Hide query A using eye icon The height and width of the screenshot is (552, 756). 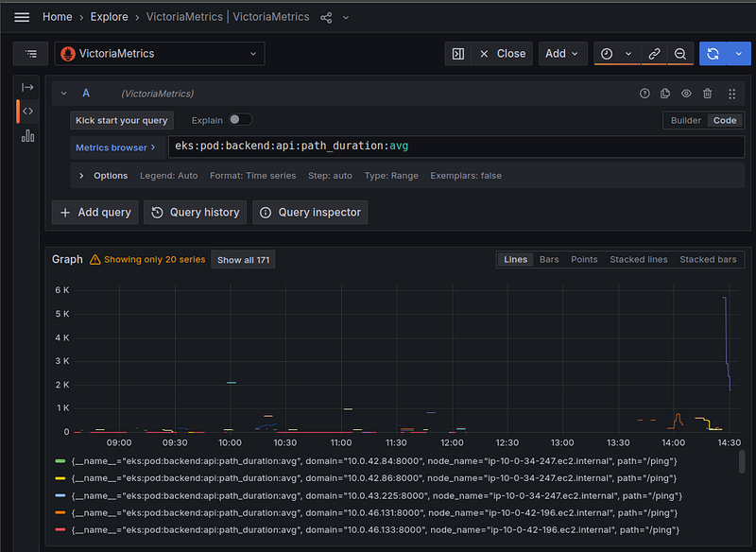[x=686, y=94]
